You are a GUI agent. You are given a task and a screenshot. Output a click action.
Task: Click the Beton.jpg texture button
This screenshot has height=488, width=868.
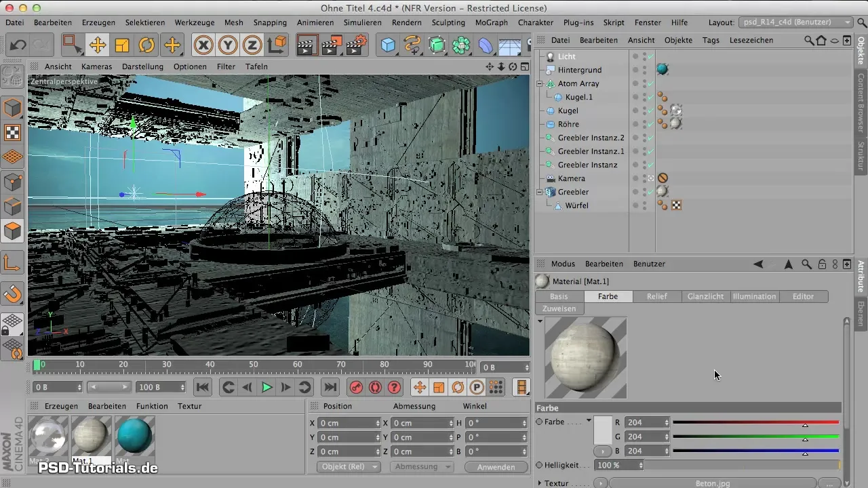(x=711, y=483)
